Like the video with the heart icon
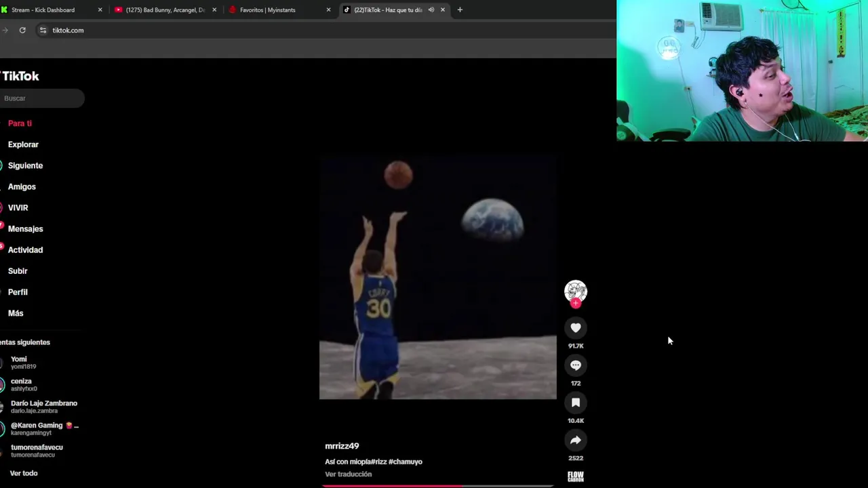The width and height of the screenshot is (868, 488). pos(576,328)
